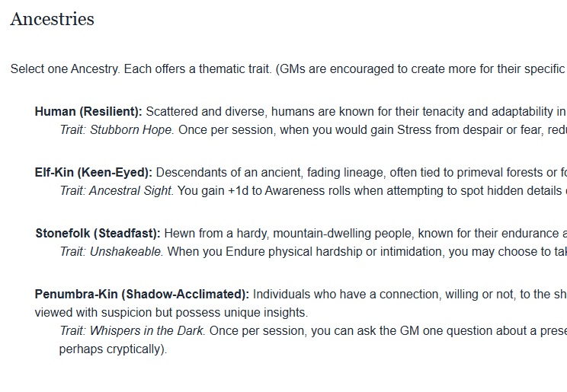Click the Unshakeable trait name
Screen dimensions: 567x392
point(127,251)
